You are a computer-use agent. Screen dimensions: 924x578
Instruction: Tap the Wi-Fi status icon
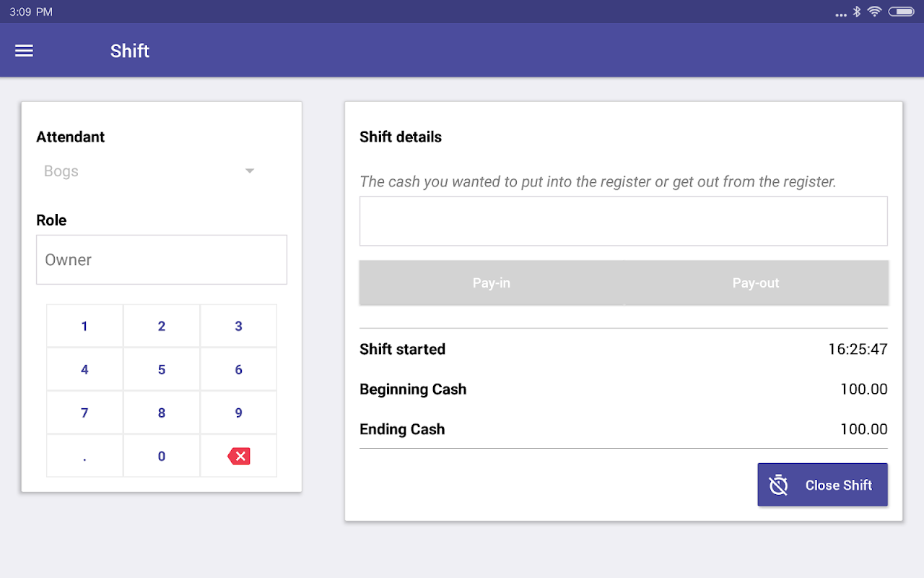874,12
